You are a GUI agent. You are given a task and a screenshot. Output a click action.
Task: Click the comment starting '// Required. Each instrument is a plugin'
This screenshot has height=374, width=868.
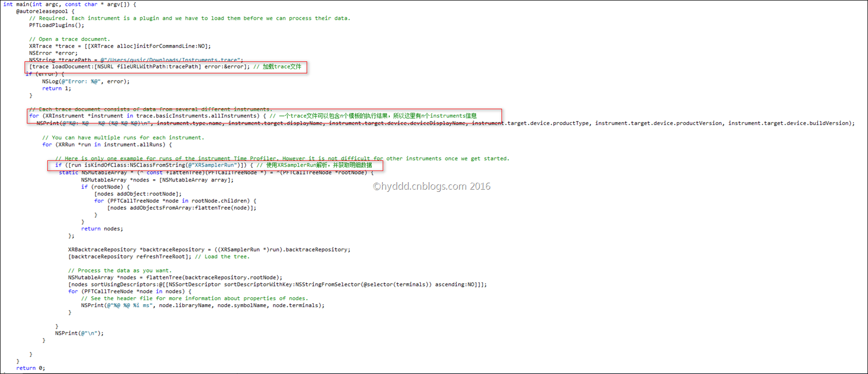(189, 18)
